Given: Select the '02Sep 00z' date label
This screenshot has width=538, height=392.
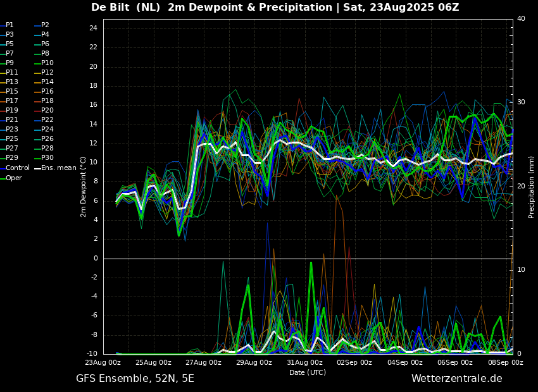Looking at the screenshot, I should pos(354,362).
